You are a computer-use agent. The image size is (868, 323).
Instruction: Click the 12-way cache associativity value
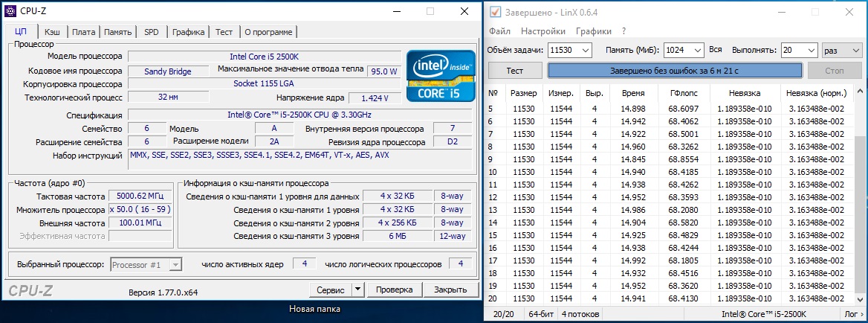pyautogui.click(x=453, y=236)
